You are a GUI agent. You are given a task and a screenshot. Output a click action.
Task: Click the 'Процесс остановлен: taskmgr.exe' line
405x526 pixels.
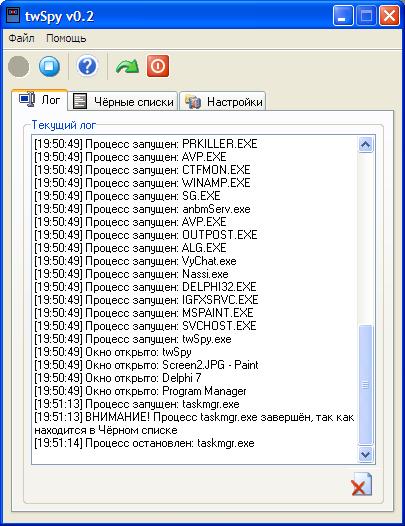coord(144,443)
